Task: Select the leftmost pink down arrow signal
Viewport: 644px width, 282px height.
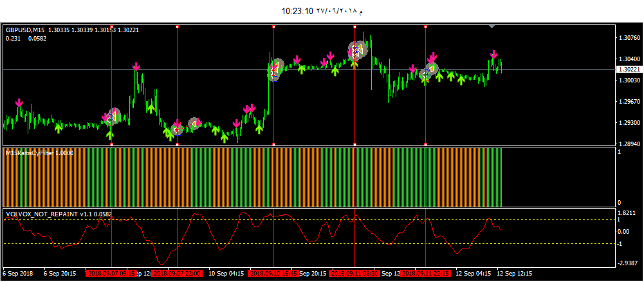Action: click(x=19, y=103)
